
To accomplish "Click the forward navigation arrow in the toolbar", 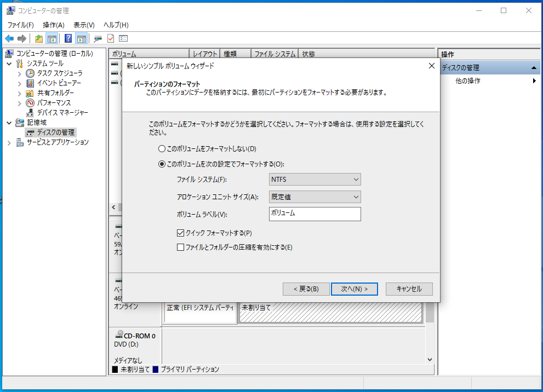I will click(21, 38).
